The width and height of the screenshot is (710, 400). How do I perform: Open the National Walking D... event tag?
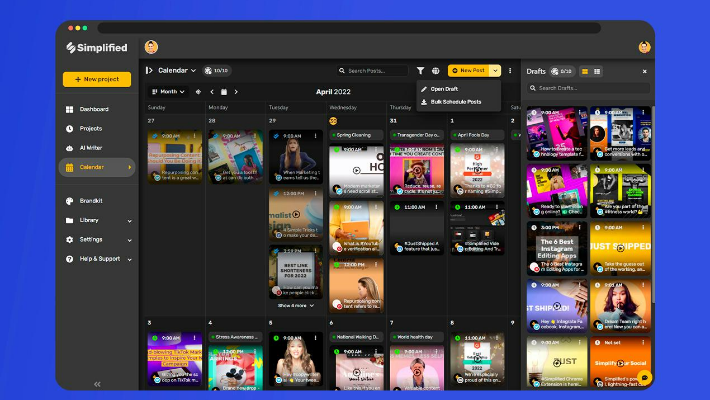click(x=356, y=337)
